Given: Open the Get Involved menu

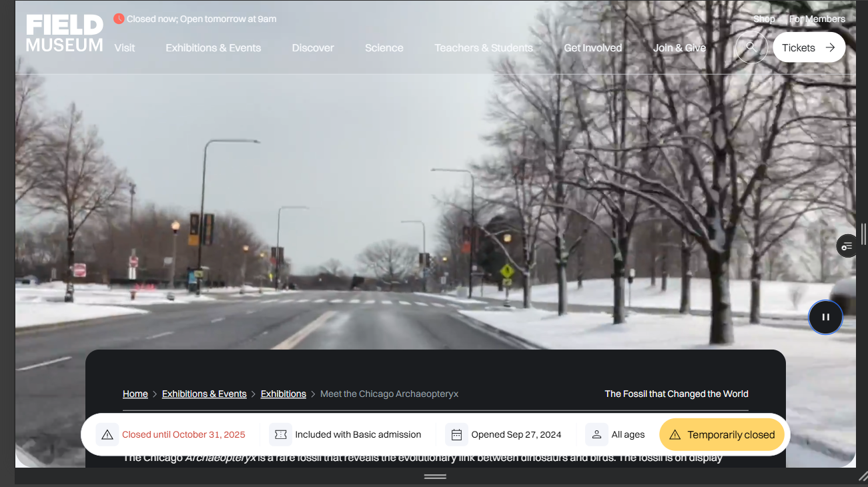Looking at the screenshot, I should click(593, 48).
